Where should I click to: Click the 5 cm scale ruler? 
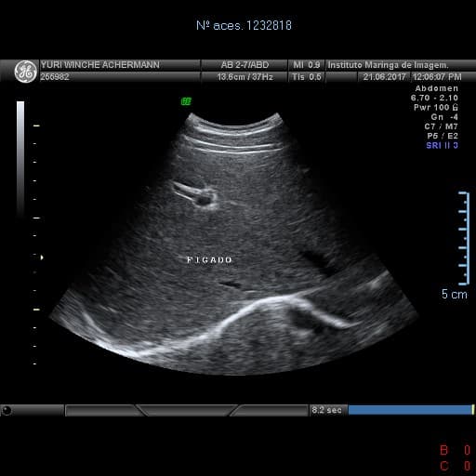click(464, 238)
